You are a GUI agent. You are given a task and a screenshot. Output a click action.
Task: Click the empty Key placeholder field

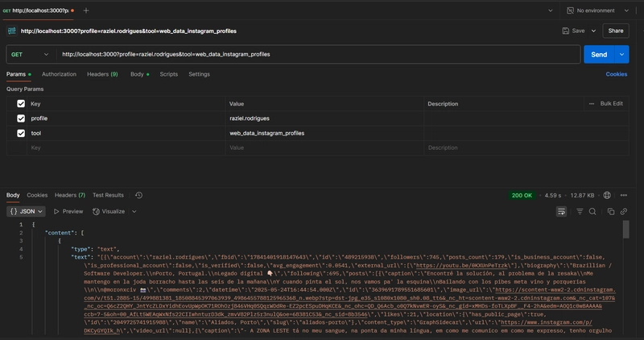126,148
